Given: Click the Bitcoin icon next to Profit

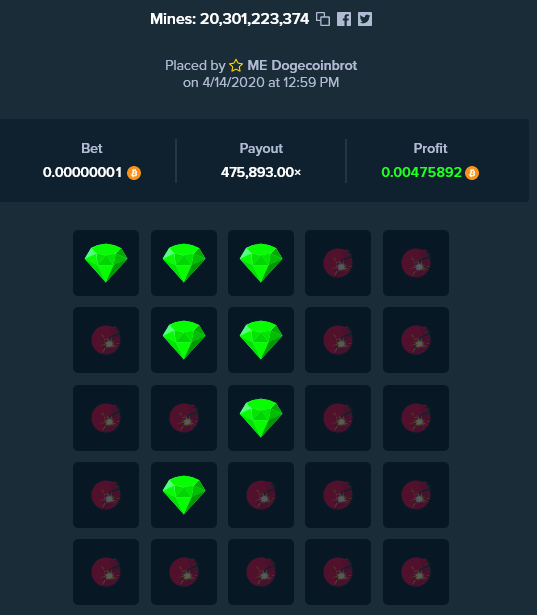Looking at the screenshot, I should pos(472,173).
